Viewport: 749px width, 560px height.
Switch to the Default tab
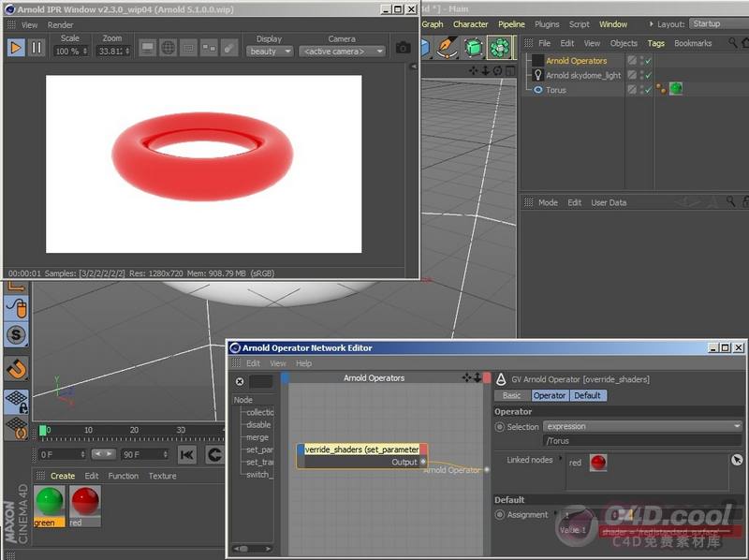point(587,395)
